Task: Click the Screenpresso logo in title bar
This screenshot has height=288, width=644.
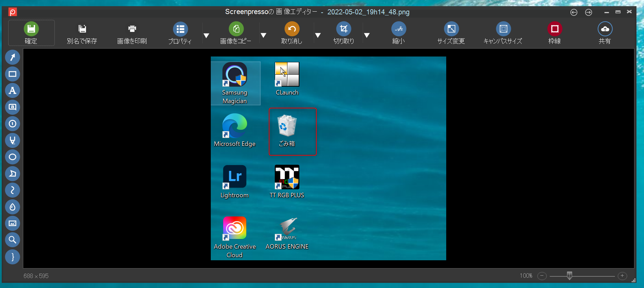Action: [13, 12]
